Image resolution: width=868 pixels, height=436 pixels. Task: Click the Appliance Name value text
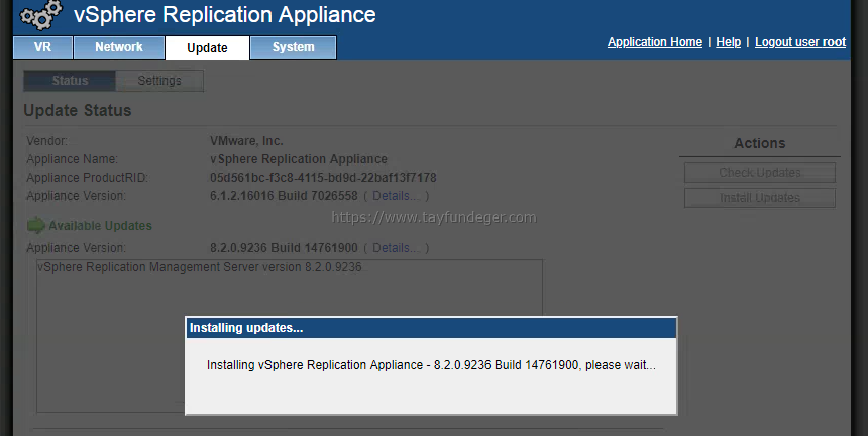298,159
